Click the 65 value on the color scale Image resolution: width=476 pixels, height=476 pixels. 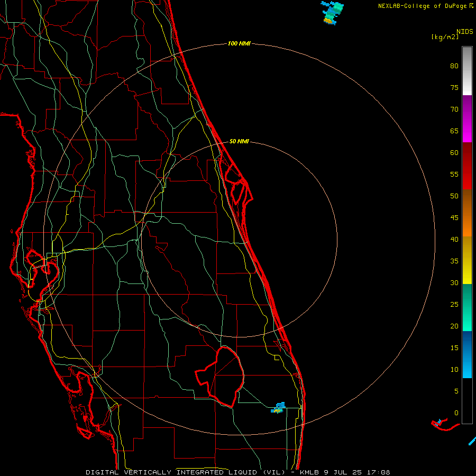pos(454,131)
